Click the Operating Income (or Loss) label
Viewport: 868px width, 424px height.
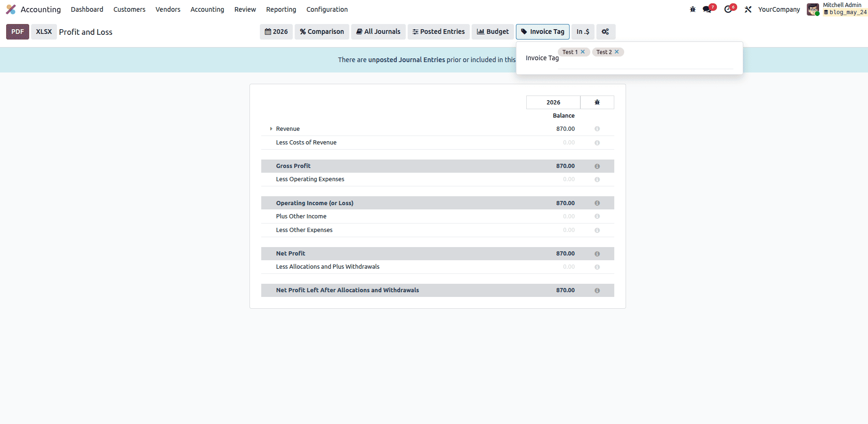tap(314, 203)
